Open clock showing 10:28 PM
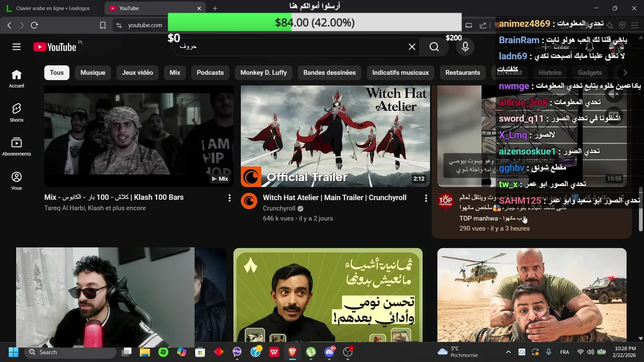644x362 pixels. [624, 351]
